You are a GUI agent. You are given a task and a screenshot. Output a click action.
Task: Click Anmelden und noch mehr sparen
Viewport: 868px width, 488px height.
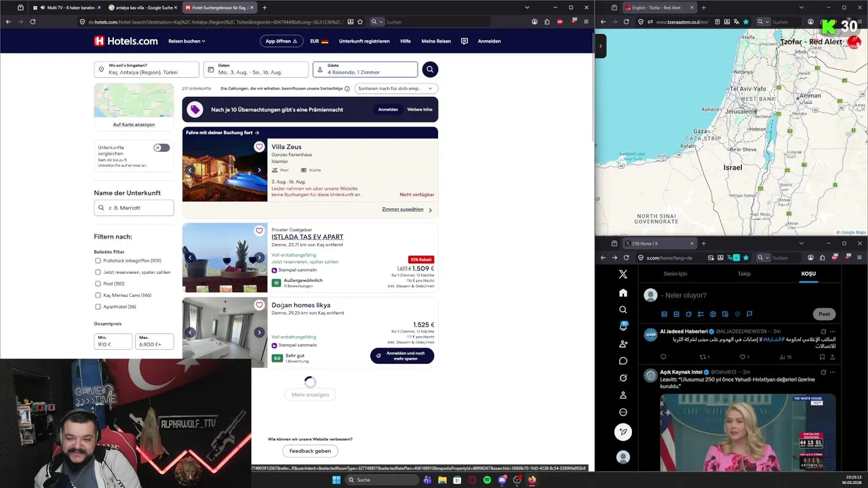[402, 356]
